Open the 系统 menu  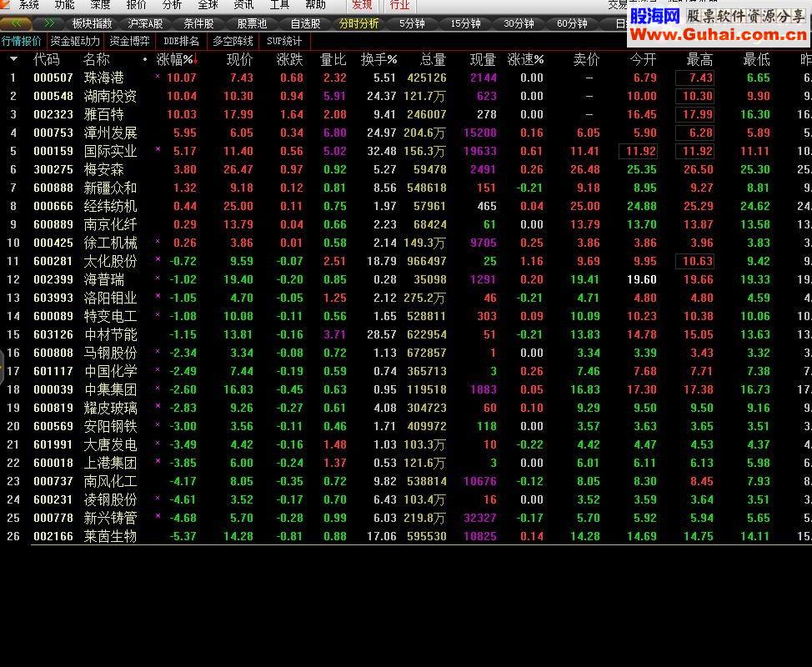click(29, 5)
